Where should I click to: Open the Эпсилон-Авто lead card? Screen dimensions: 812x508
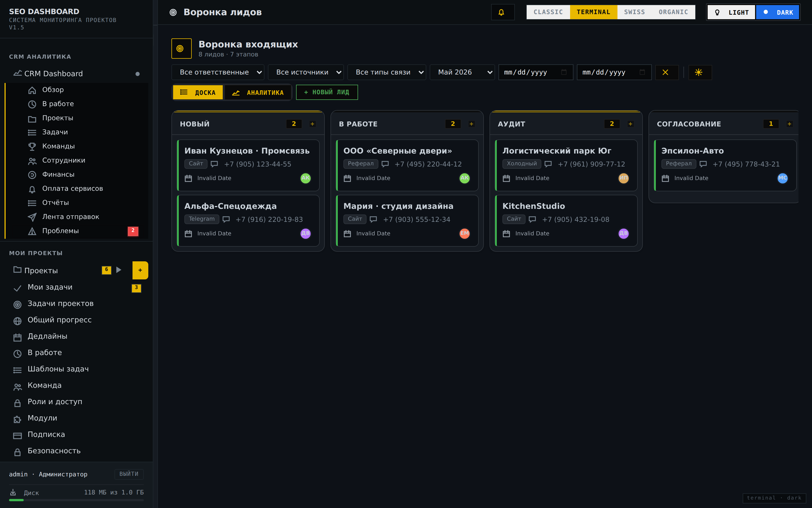pyautogui.click(x=725, y=165)
